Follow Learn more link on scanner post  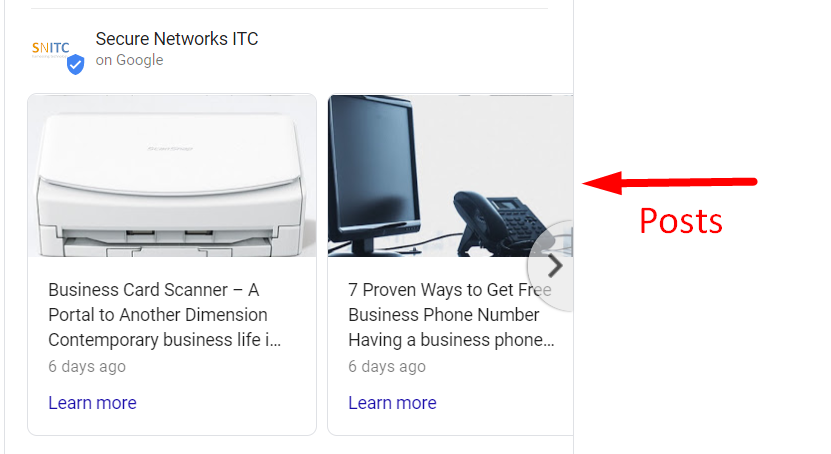click(92, 403)
